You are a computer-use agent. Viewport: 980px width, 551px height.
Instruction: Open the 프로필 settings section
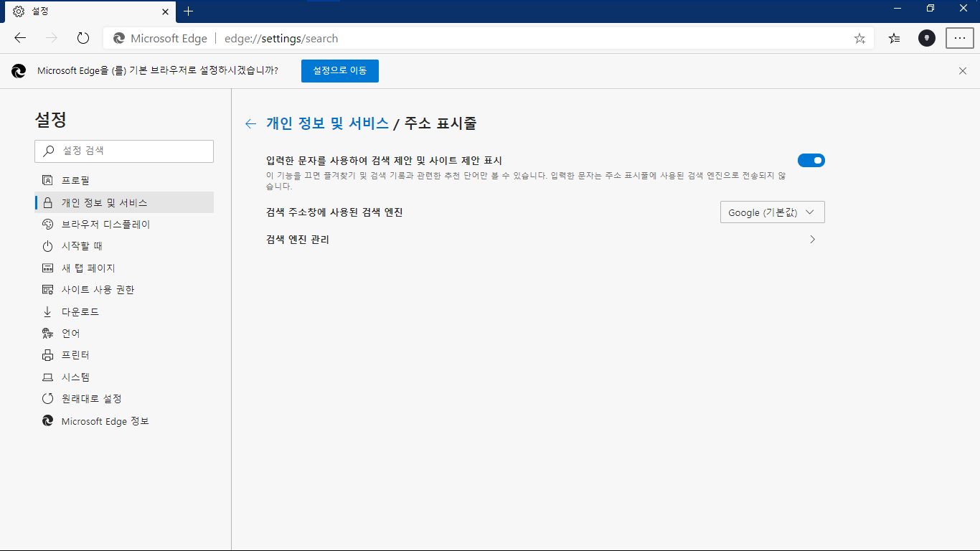[x=124, y=180]
